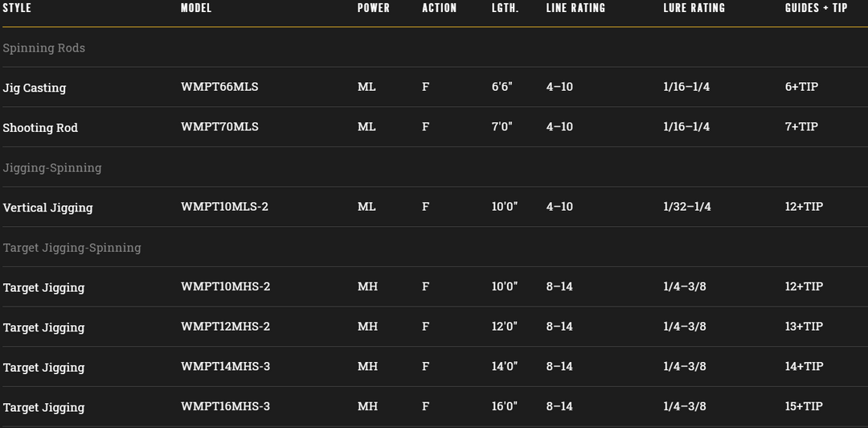This screenshot has width=868, height=428.
Task: Click model WMPT66MLS
Action: pyautogui.click(x=219, y=87)
